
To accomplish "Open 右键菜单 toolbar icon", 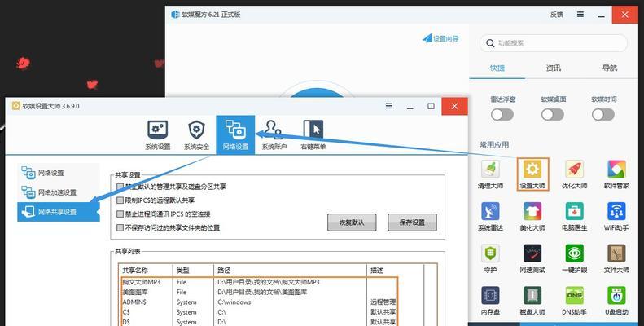I will 313,134.
